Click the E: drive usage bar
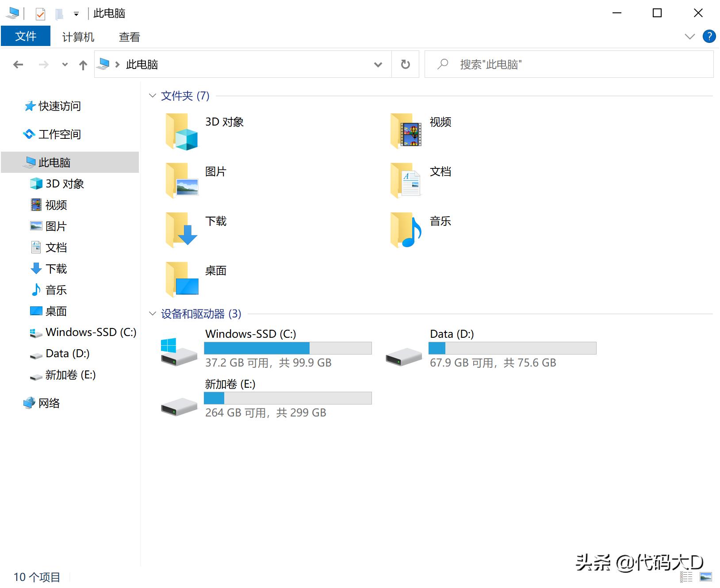 [x=287, y=398]
